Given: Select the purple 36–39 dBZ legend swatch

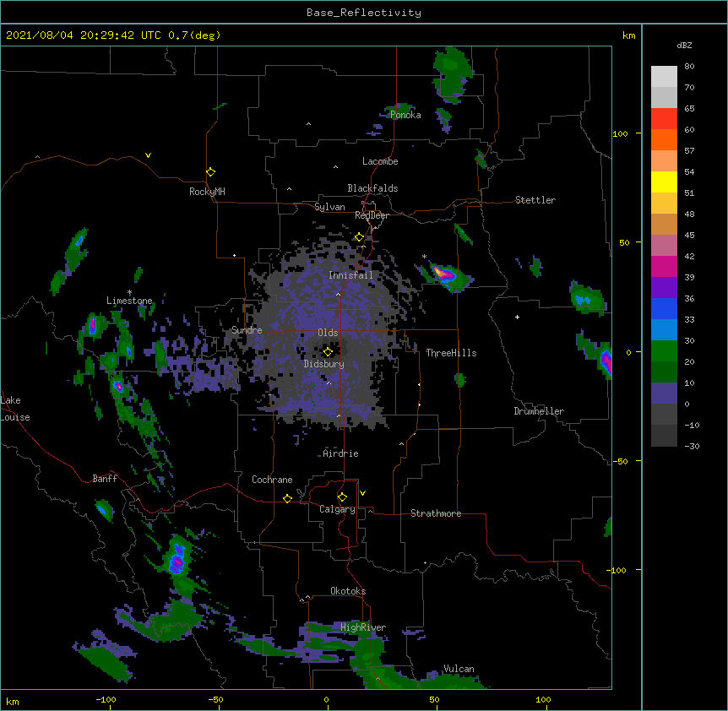Looking at the screenshot, I should click(664, 288).
